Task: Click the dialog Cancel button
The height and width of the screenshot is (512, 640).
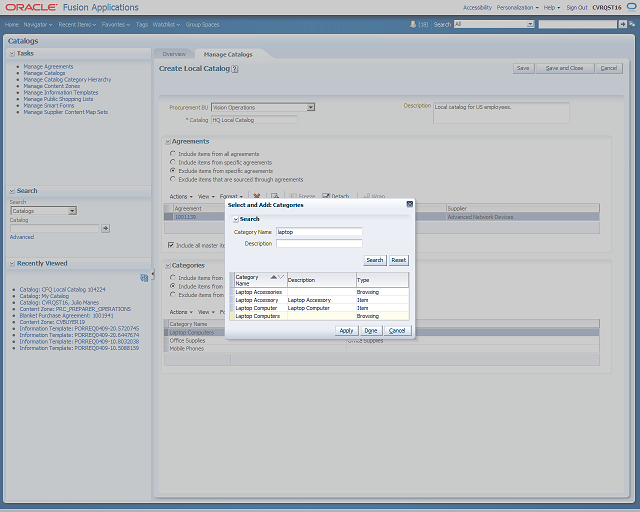Action: point(397,330)
